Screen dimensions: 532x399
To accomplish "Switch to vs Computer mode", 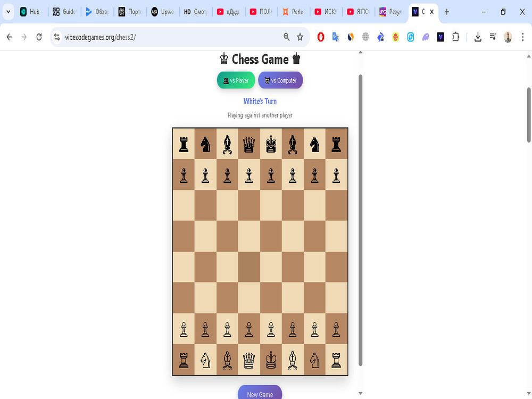I will pos(280,80).
